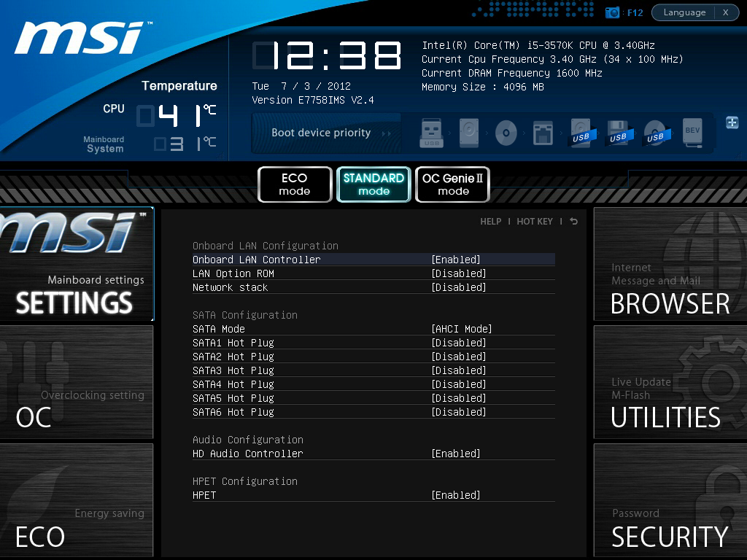Change SATA1 Hot Plug value

(x=458, y=343)
